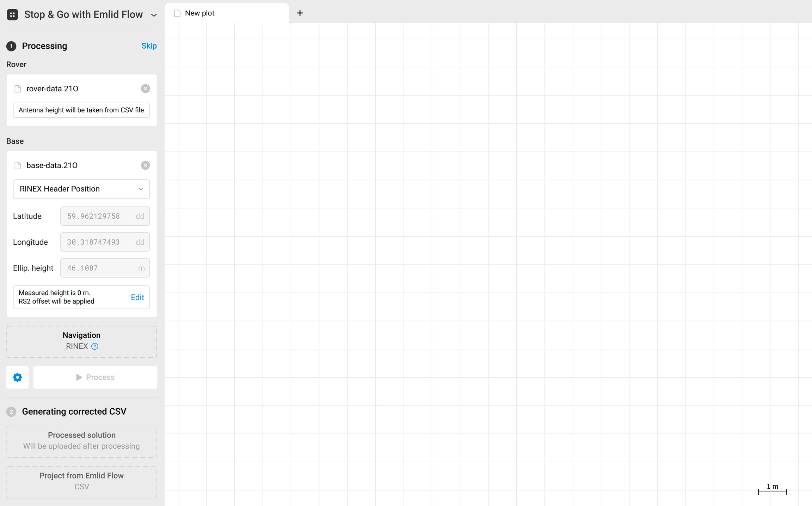Screen dimensions: 812x506
Task: Click the Project from Emlid Flow CSV dropzone
Action: point(81,482)
